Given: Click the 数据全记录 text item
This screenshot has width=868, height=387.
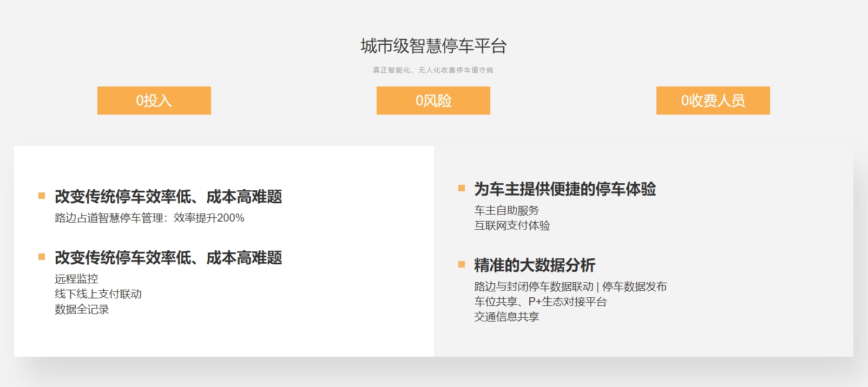Looking at the screenshot, I should (x=82, y=309).
